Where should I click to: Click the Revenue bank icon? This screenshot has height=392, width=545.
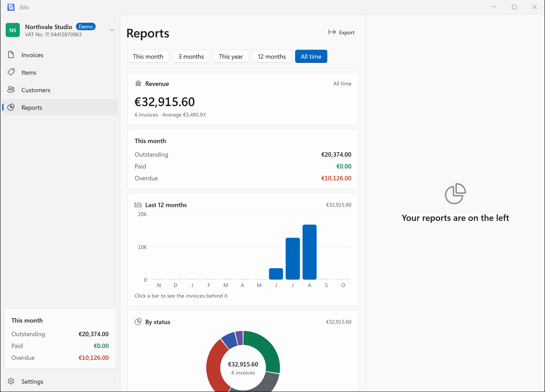coord(138,83)
